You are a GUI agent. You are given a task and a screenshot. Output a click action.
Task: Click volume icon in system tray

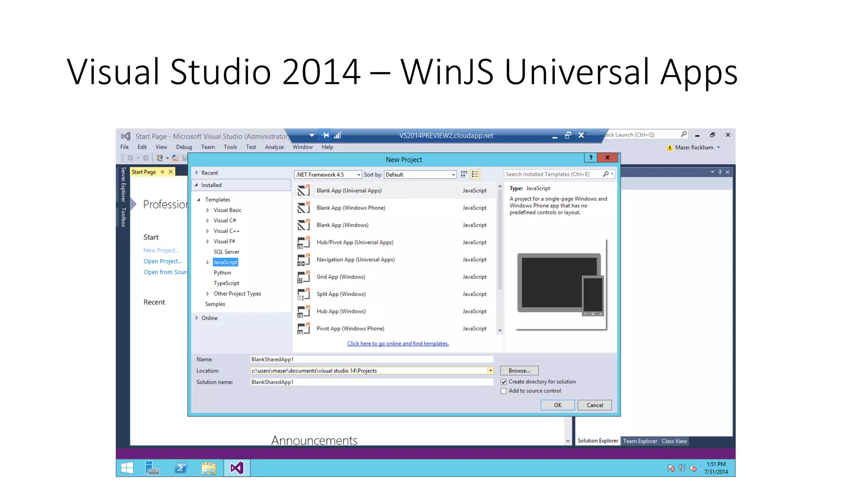(x=693, y=468)
